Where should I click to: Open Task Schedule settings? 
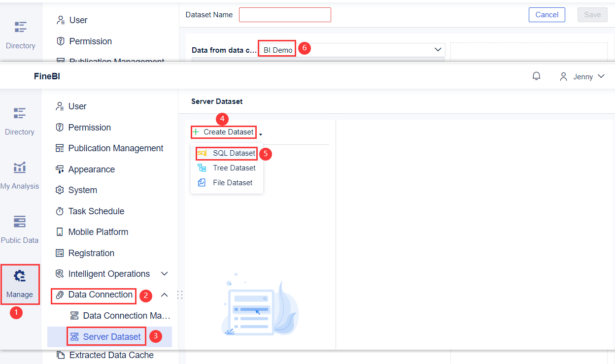[96, 211]
